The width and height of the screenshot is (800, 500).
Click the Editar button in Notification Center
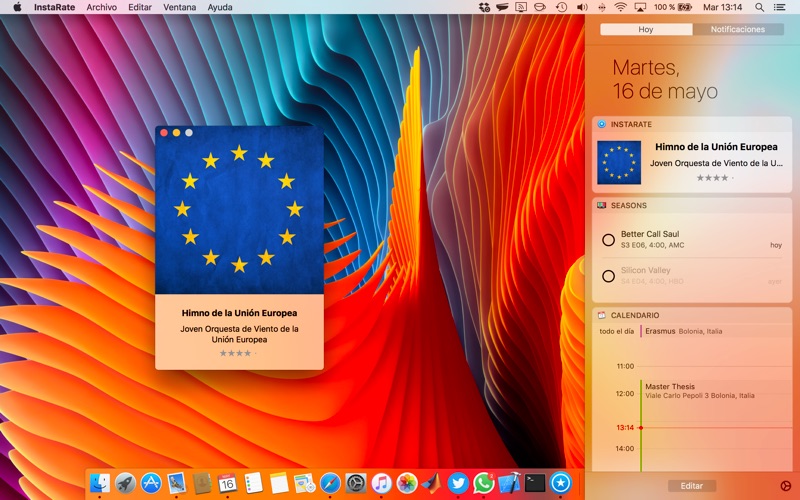(692, 486)
